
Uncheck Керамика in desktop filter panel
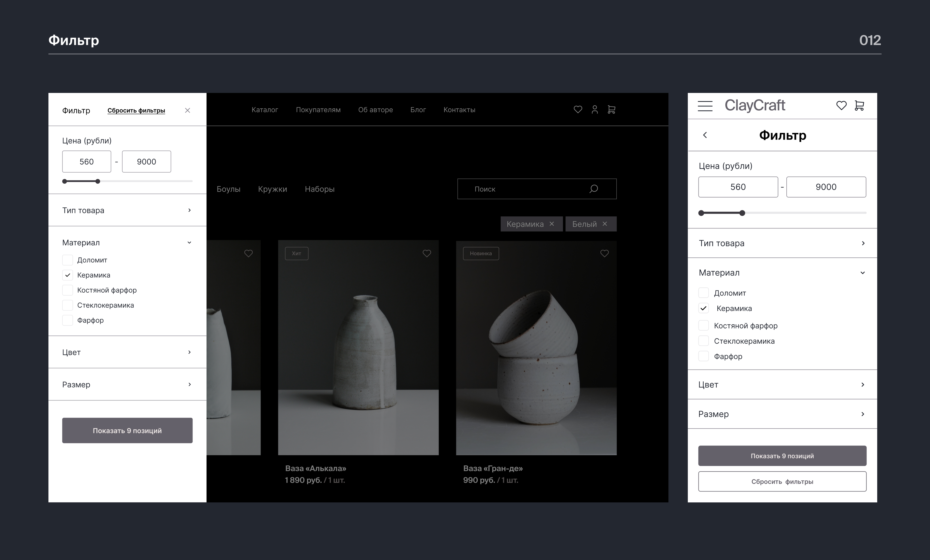(68, 275)
